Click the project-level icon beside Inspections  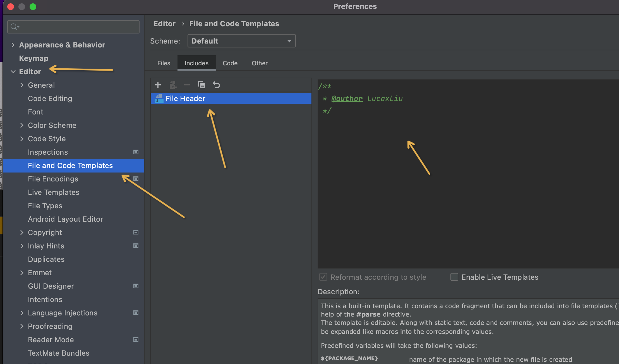(x=136, y=152)
